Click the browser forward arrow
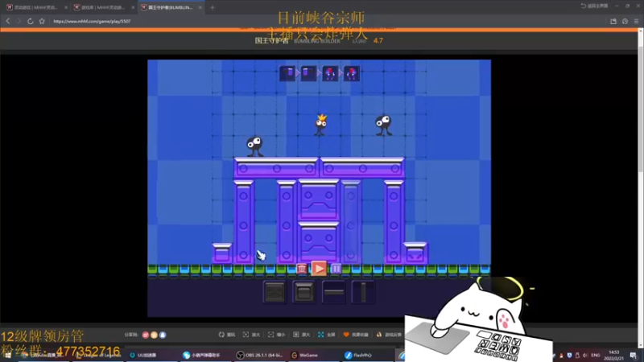Viewport: 644px width, 362px height. (x=19, y=21)
